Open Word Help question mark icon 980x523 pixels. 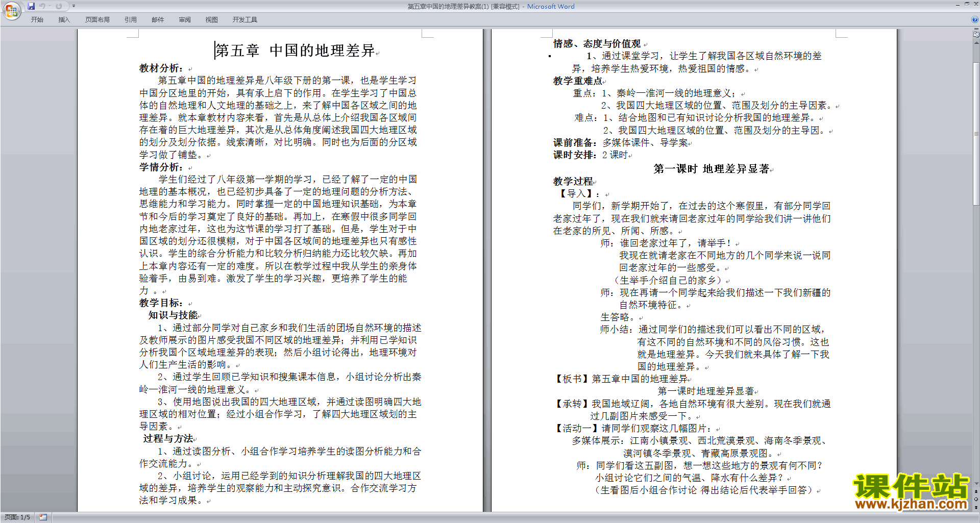[x=975, y=19]
